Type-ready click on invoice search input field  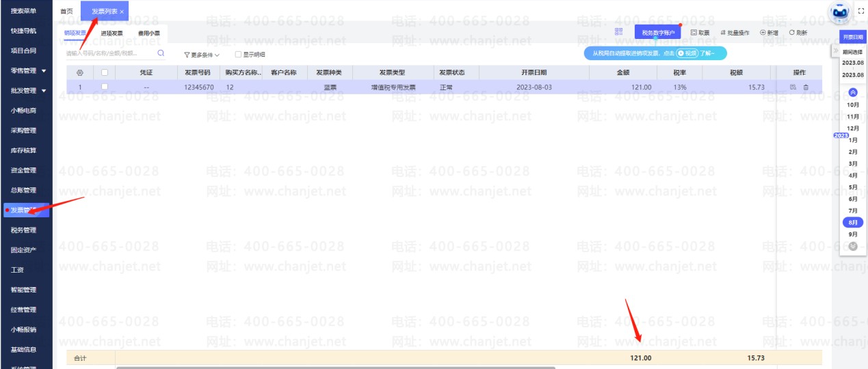pyautogui.click(x=109, y=53)
